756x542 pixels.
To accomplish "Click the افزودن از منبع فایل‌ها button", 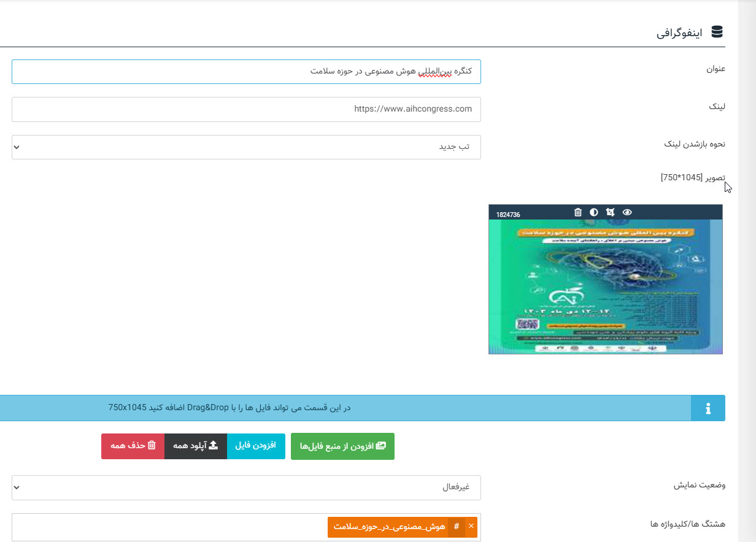I will [342, 446].
